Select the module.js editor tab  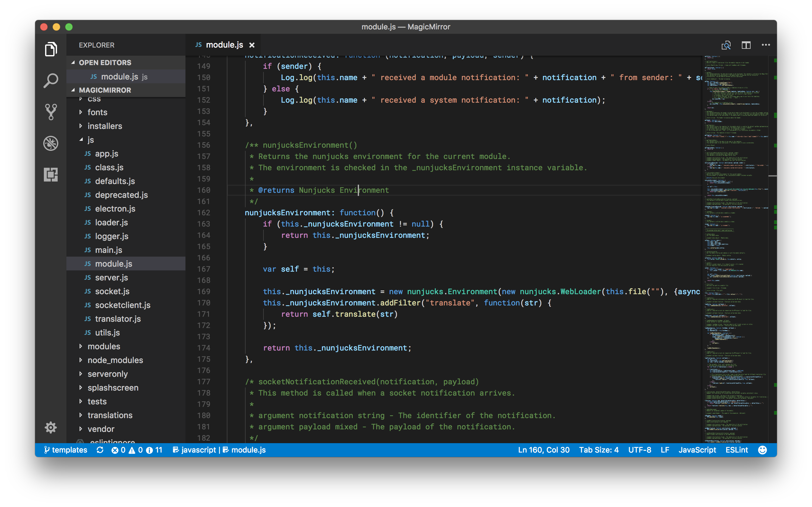pos(224,45)
